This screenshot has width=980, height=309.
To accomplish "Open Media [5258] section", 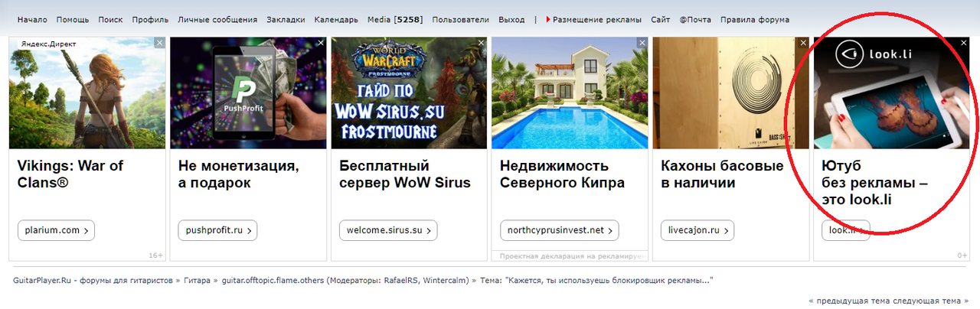I will tap(395, 20).
